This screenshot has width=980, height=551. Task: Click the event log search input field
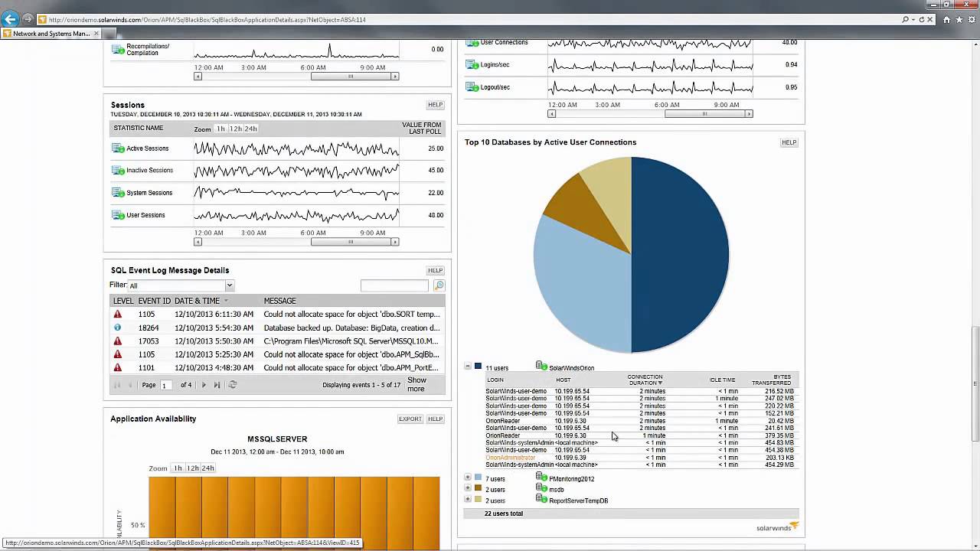click(x=394, y=285)
